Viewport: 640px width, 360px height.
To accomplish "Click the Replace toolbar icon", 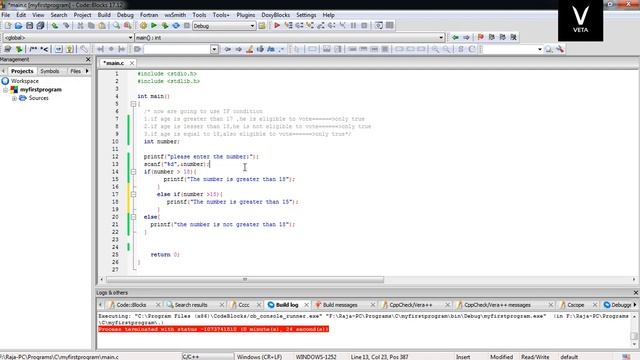I will (128, 26).
